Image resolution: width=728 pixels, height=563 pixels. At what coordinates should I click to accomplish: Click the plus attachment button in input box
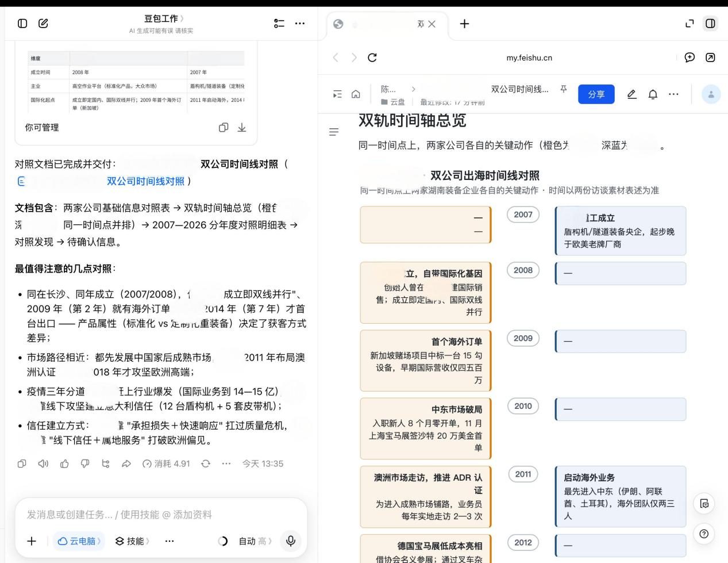(x=32, y=541)
